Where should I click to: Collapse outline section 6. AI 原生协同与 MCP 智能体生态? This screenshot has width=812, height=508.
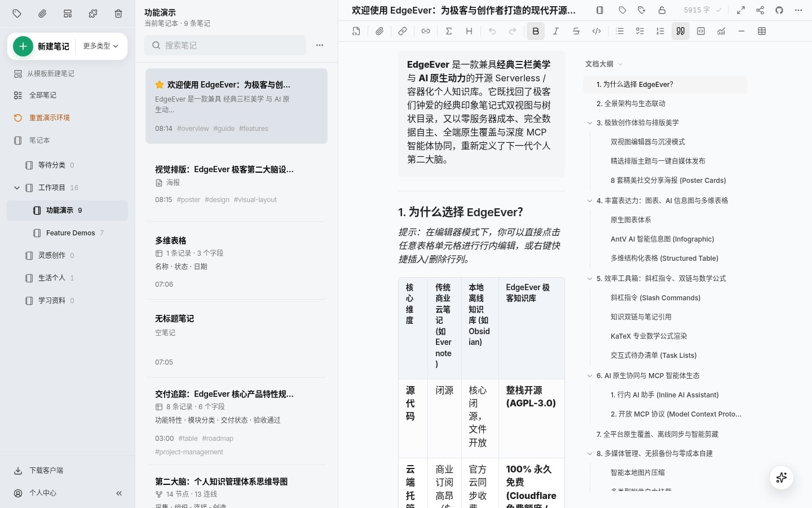[x=590, y=375]
